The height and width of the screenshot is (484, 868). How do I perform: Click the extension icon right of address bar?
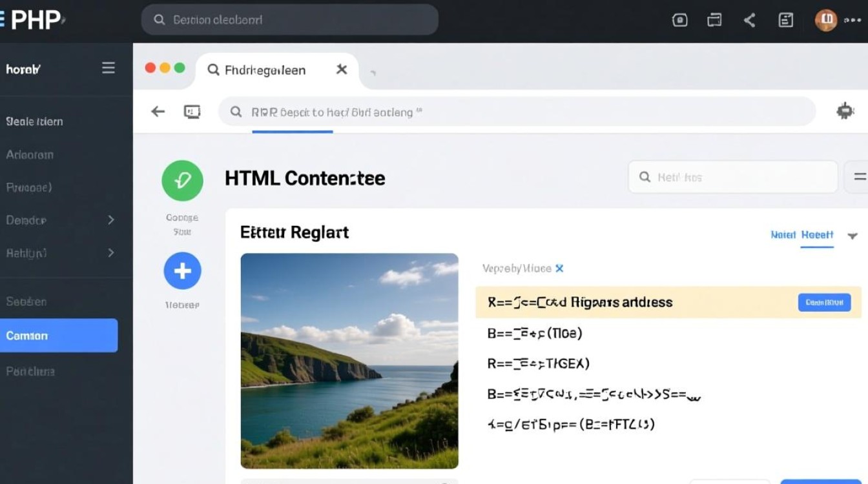pos(845,111)
